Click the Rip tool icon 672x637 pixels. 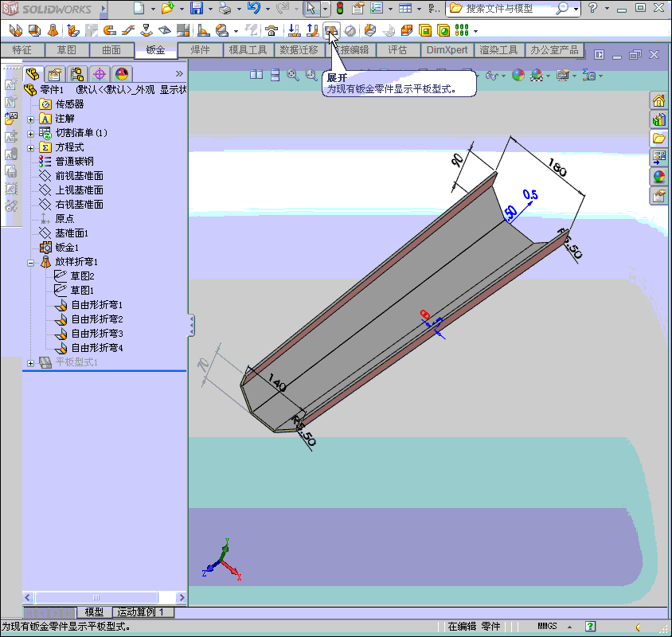[x=389, y=30]
